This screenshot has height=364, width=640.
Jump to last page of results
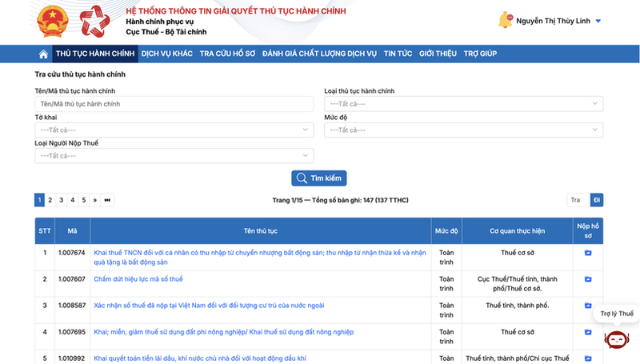coord(107,200)
